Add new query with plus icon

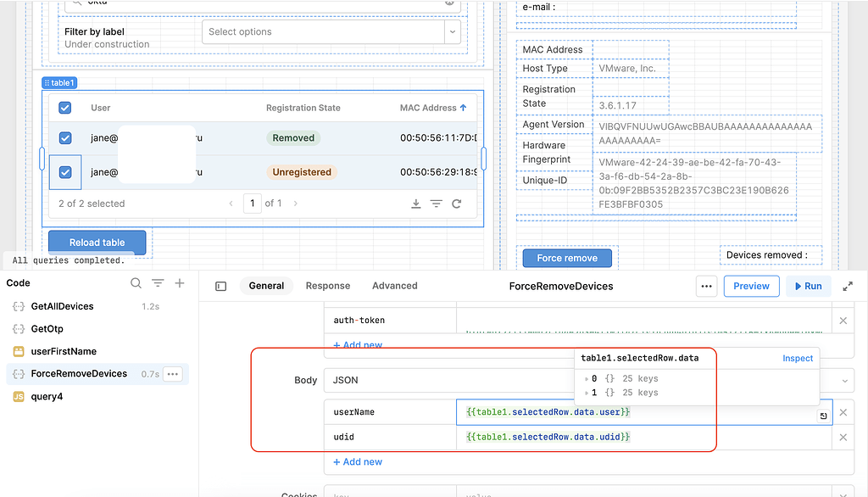pos(180,283)
